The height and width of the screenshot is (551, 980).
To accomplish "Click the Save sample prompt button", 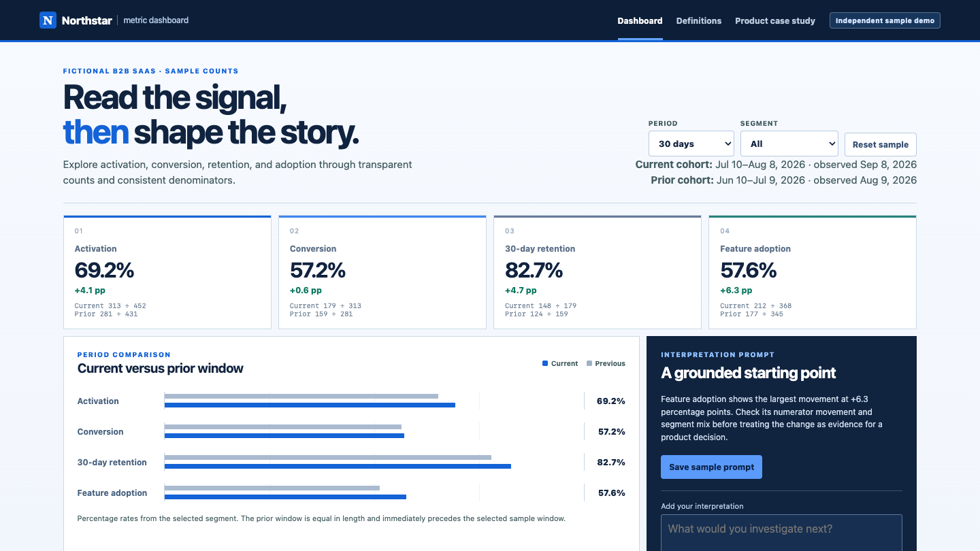I will [x=711, y=467].
